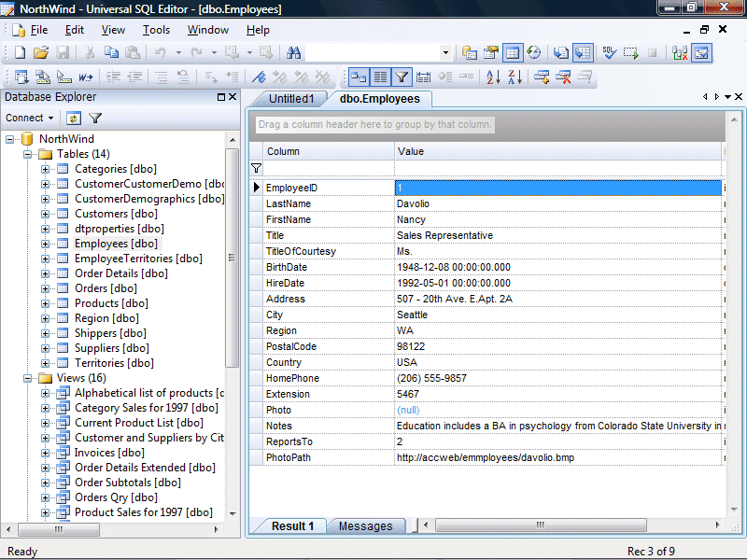Image resolution: width=747 pixels, height=560 pixels.
Task: Open the Tools menu
Action: tap(156, 30)
